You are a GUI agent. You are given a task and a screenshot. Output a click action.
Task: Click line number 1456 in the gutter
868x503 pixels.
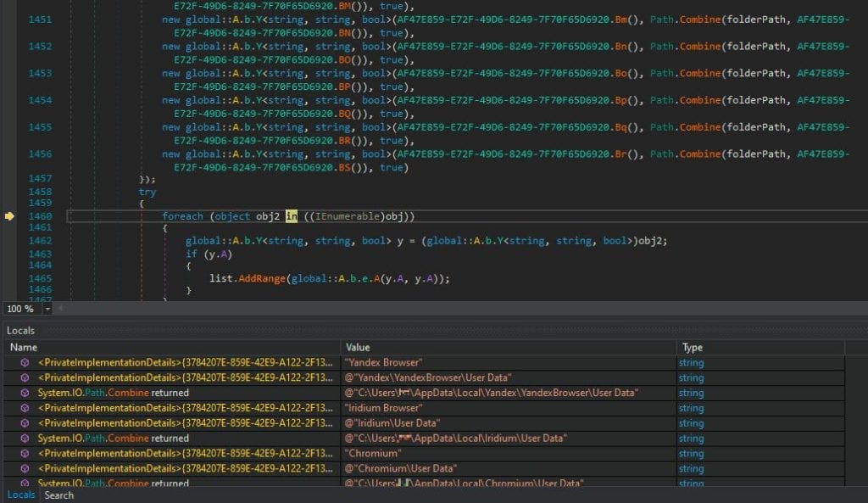tap(40, 154)
